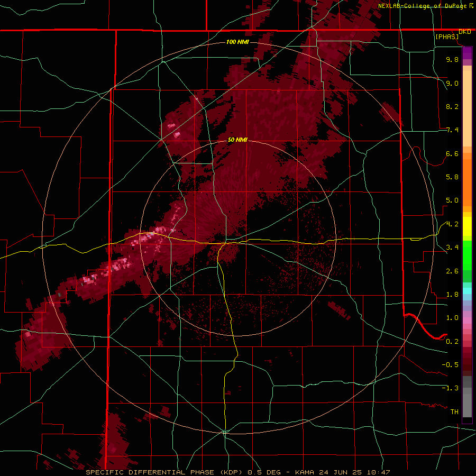The width and height of the screenshot is (476, 476).
Task: Click the -1.3 scale value
Action: (x=450, y=388)
